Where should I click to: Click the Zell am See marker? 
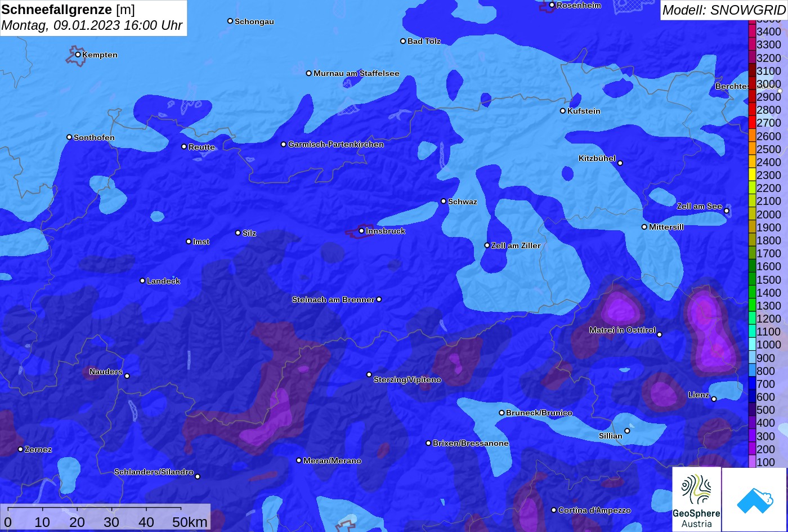click(727, 211)
